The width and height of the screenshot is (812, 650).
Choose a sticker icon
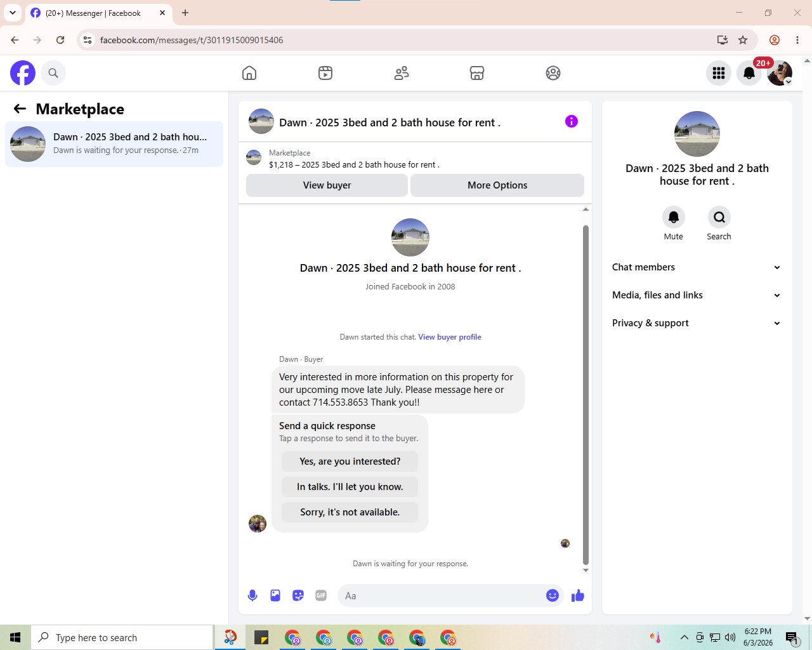click(x=298, y=595)
